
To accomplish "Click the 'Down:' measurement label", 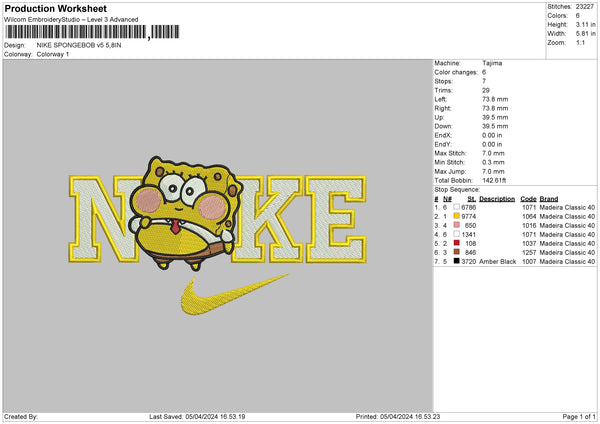I will click(443, 126).
